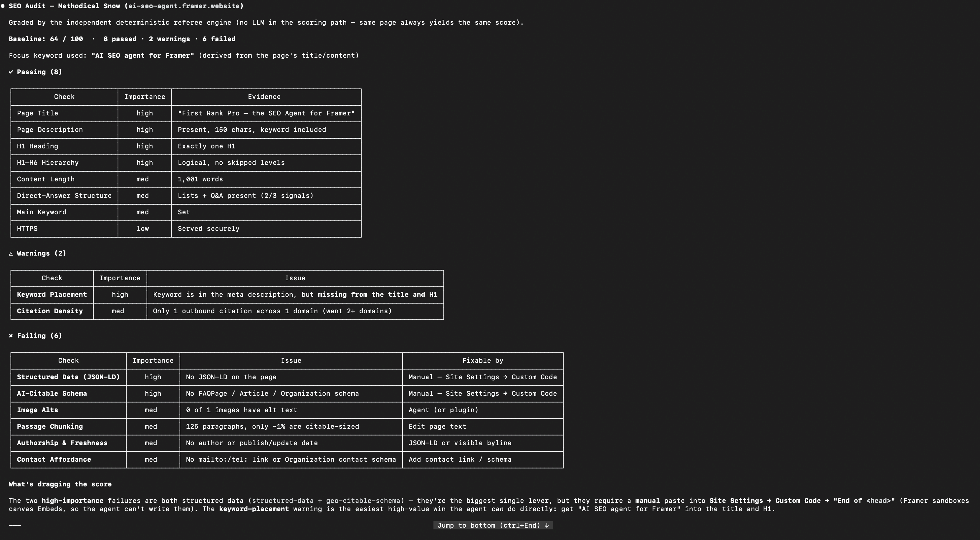Click the "Edit page text" fixable-by cell
The image size is (980, 540).
pyautogui.click(x=483, y=427)
